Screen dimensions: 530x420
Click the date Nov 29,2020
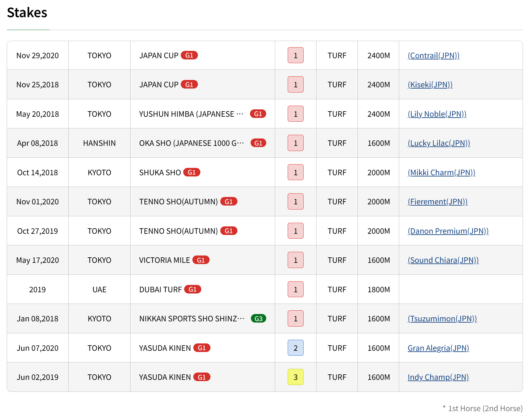(37, 55)
